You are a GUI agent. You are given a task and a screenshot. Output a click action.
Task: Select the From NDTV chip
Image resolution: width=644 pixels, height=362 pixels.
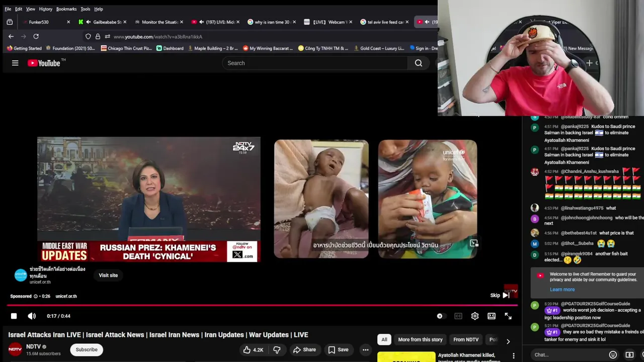click(x=466, y=339)
